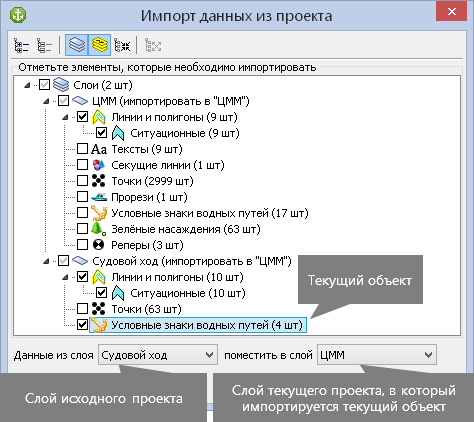Open the поместить в слой dropdown

point(377,355)
